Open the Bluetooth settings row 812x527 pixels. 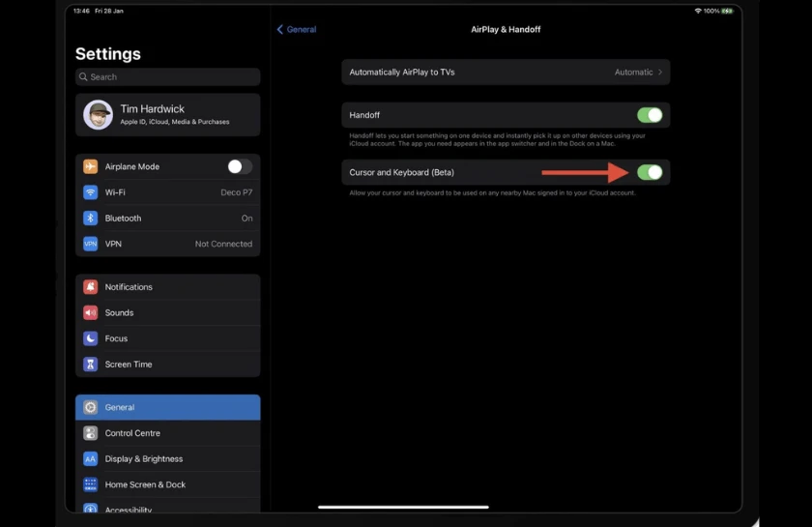tap(168, 219)
